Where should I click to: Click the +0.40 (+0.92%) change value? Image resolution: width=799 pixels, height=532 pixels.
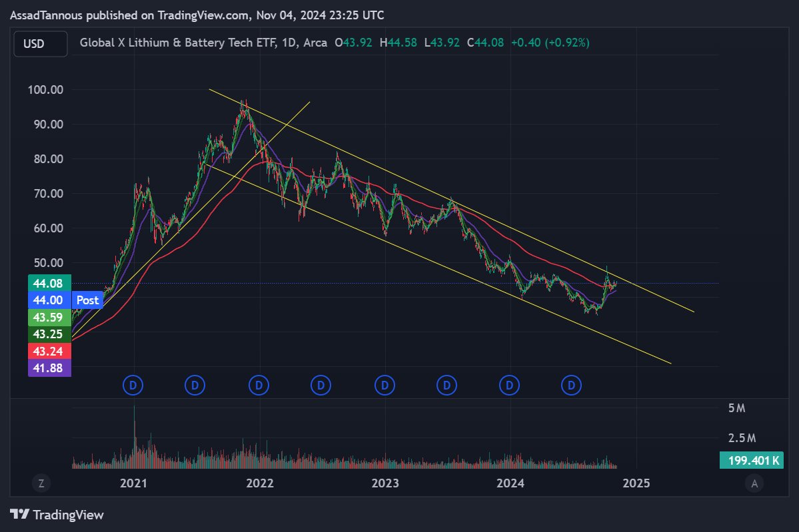(x=550, y=43)
